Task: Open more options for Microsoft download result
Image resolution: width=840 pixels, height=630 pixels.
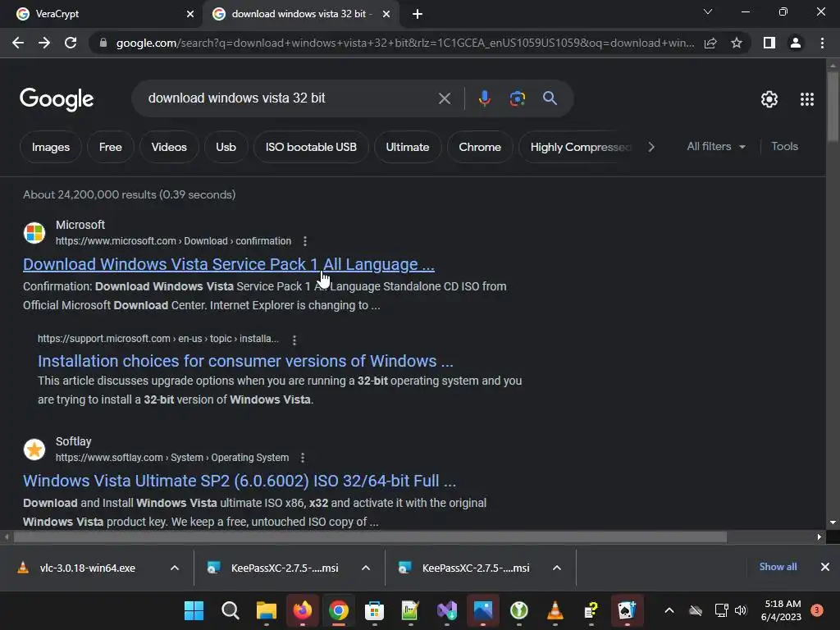Action: (x=305, y=241)
